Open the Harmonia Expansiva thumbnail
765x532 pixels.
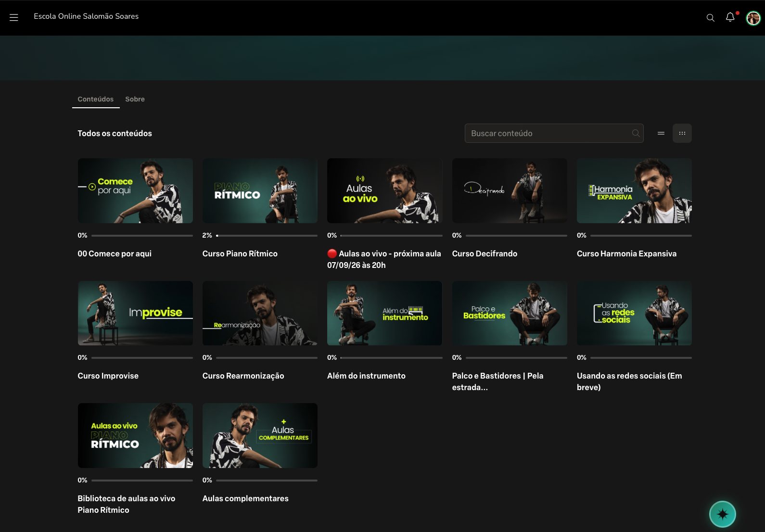pyautogui.click(x=634, y=190)
